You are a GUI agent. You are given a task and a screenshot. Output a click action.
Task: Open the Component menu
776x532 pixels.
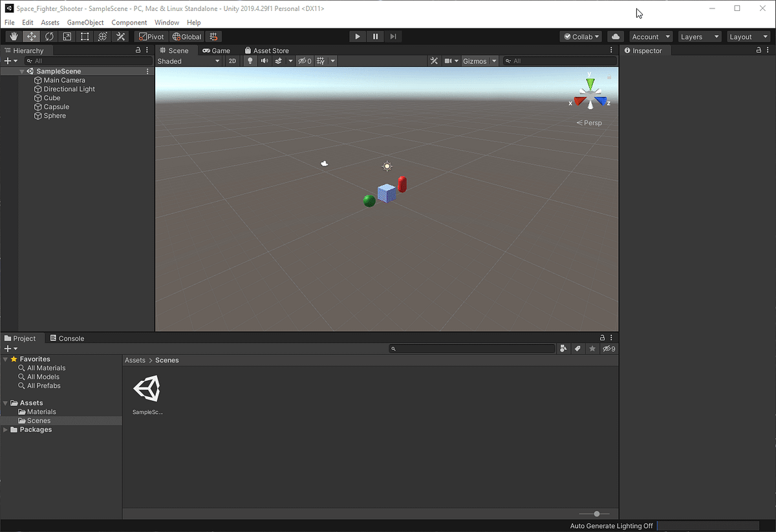click(x=129, y=23)
